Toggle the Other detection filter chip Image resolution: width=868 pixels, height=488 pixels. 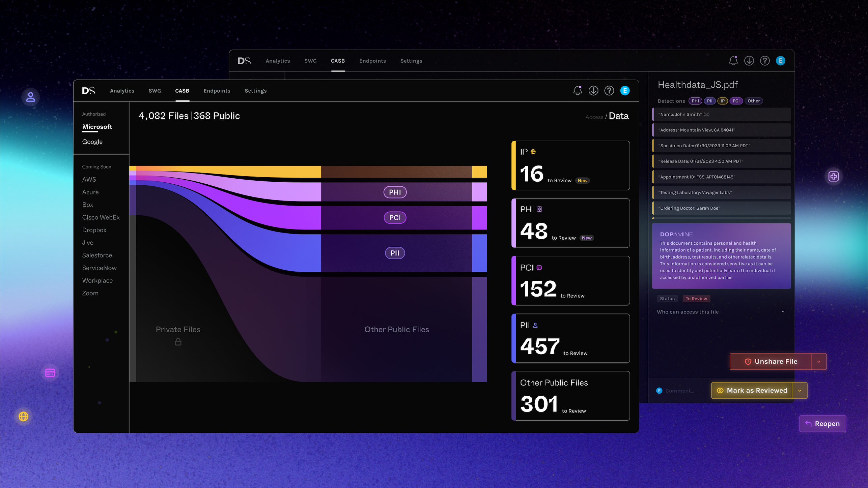tap(754, 101)
